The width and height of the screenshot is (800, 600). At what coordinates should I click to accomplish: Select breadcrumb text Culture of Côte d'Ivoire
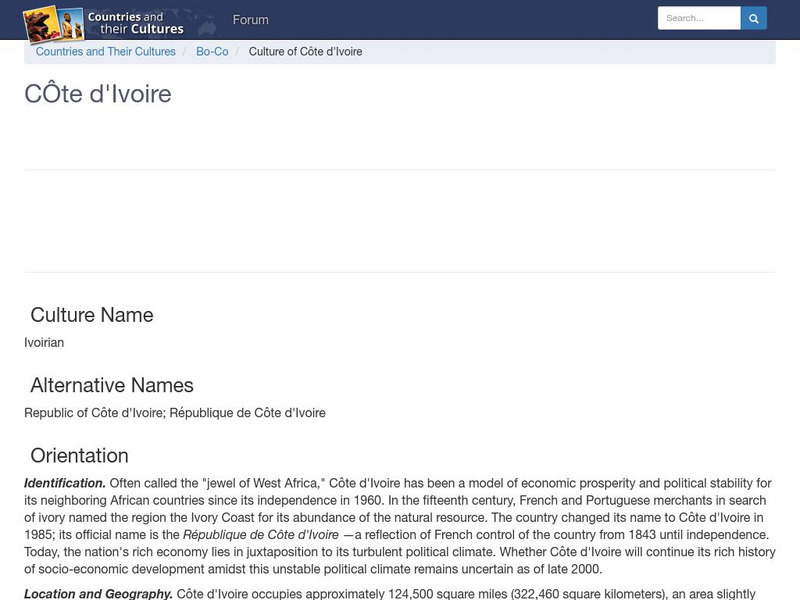click(x=306, y=52)
